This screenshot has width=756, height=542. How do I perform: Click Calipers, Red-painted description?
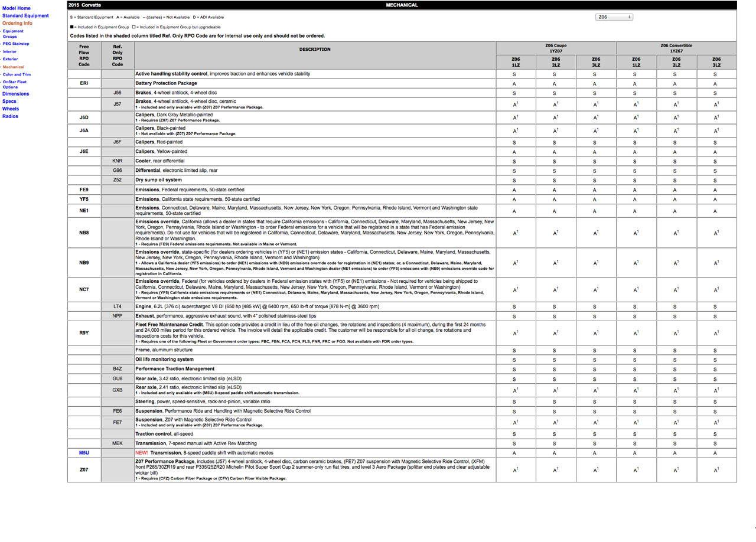click(x=159, y=142)
